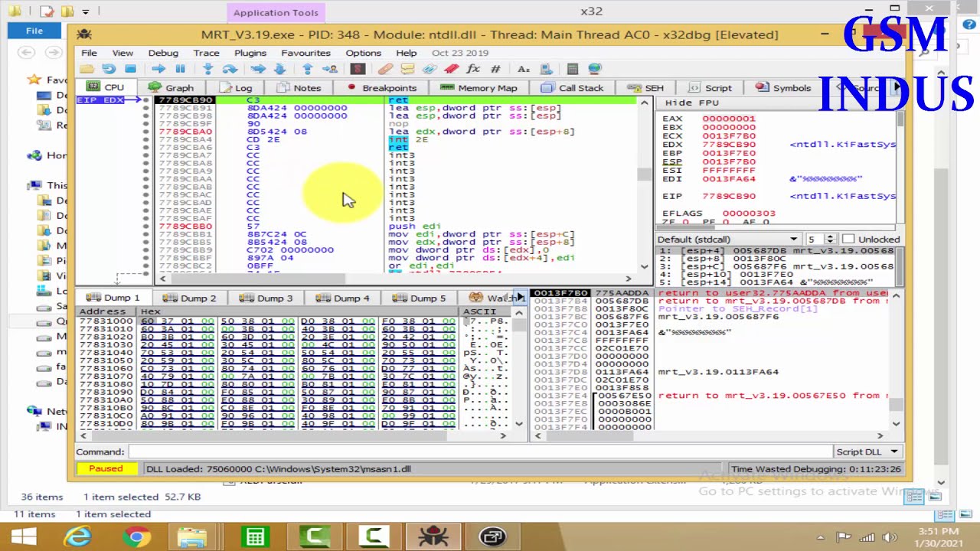Click the Windows Start button
Screen dimensions: 980x551
[22, 536]
